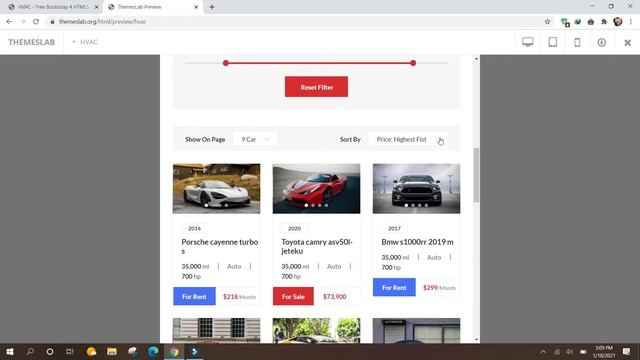Screen dimensions: 640x360
Task: Go forward in browser history
Action: [22, 22]
